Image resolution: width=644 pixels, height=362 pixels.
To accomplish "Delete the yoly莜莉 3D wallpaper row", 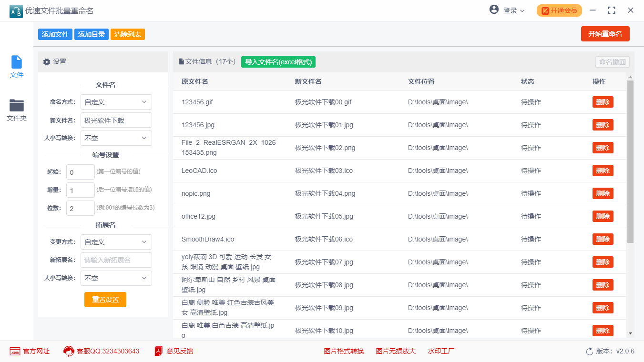I will pyautogui.click(x=603, y=262).
